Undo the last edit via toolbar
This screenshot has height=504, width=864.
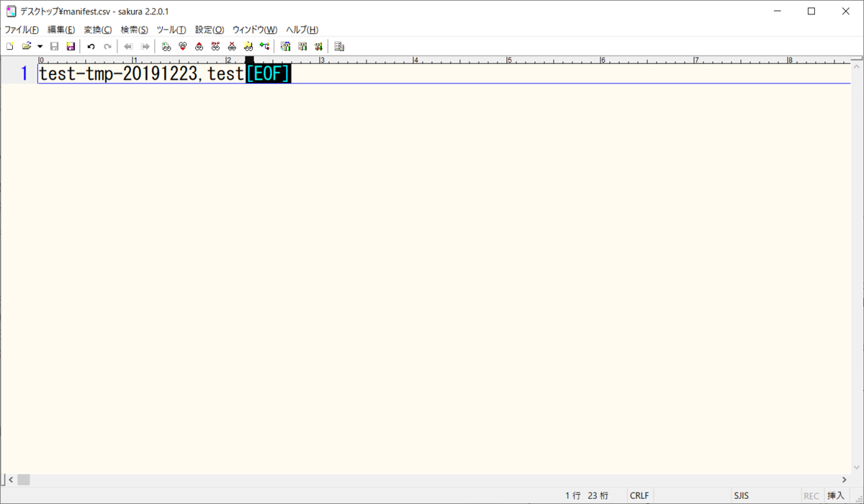tap(91, 46)
